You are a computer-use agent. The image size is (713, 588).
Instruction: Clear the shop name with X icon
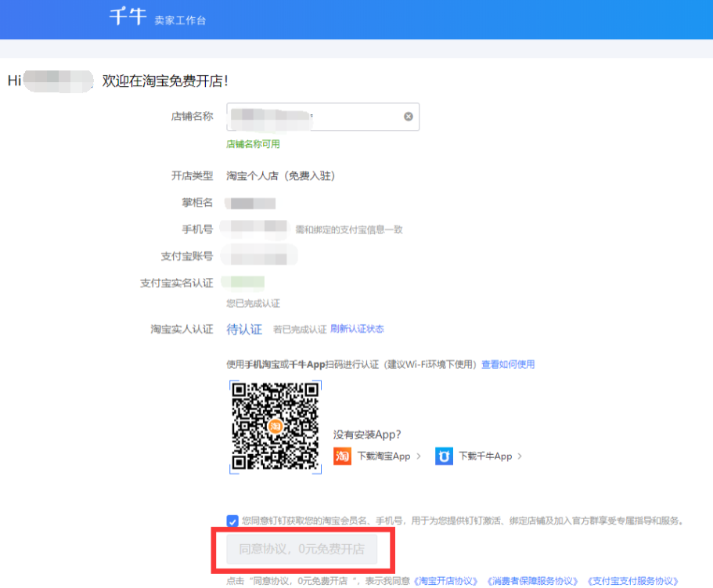click(x=408, y=117)
